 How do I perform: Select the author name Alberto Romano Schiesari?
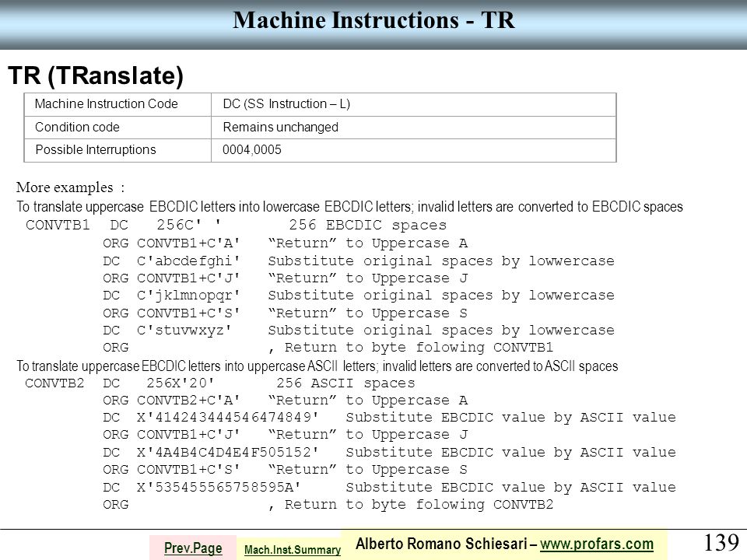pos(441,544)
